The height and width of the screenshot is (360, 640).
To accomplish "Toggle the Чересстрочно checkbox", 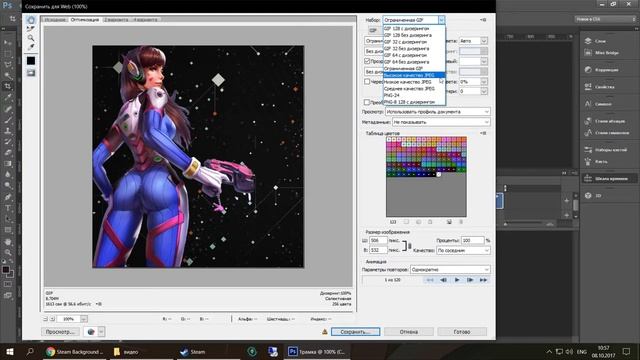I will 367,82.
